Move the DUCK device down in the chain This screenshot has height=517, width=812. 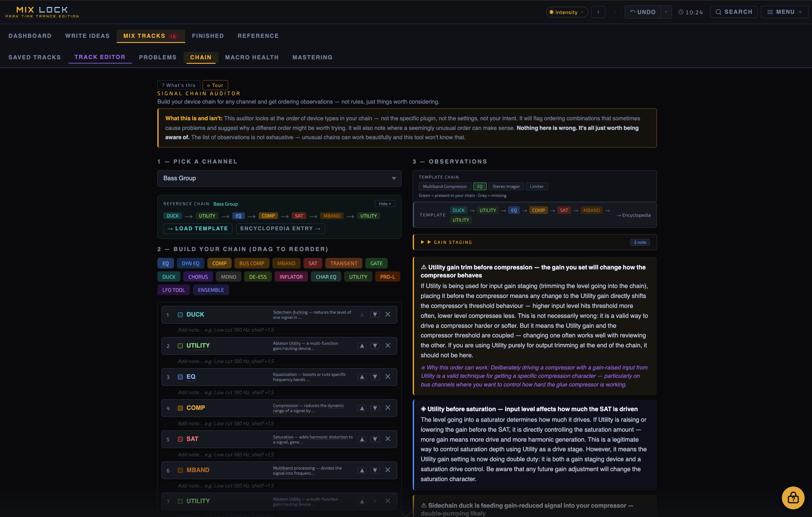click(375, 314)
